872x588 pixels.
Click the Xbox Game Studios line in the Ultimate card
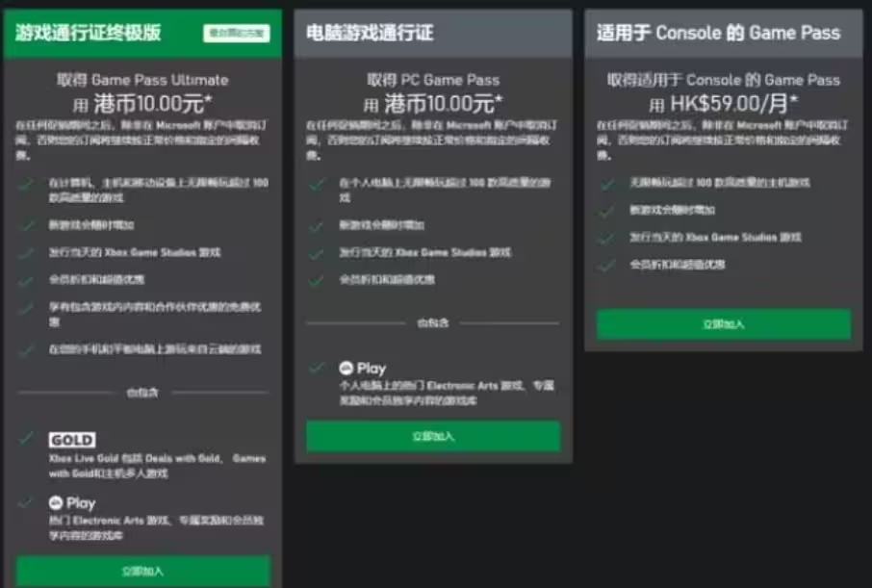click(x=135, y=252)
